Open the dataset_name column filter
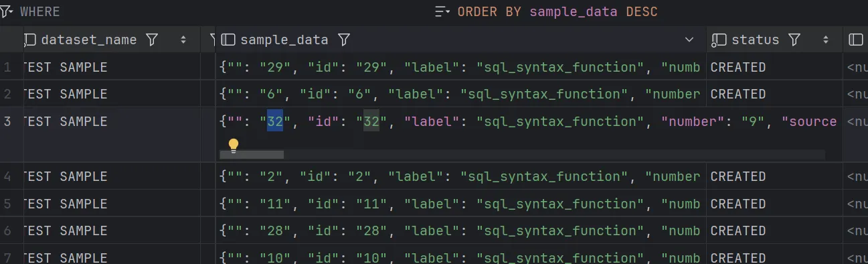 click(x=152, y=40)
